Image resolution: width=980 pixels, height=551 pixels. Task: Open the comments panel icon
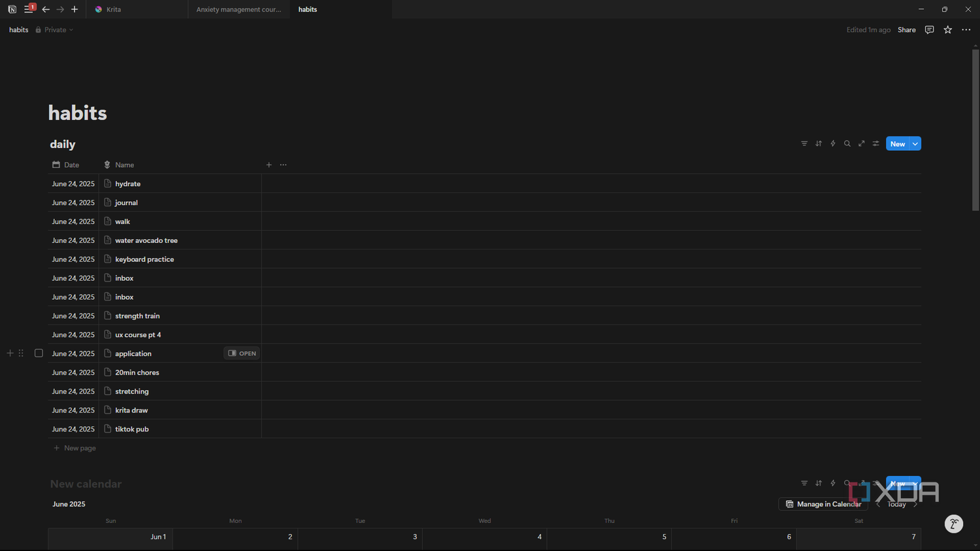tap(929, 30)
